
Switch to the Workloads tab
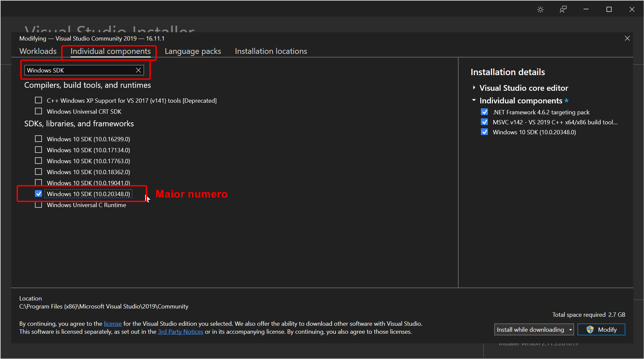[38, 51]
